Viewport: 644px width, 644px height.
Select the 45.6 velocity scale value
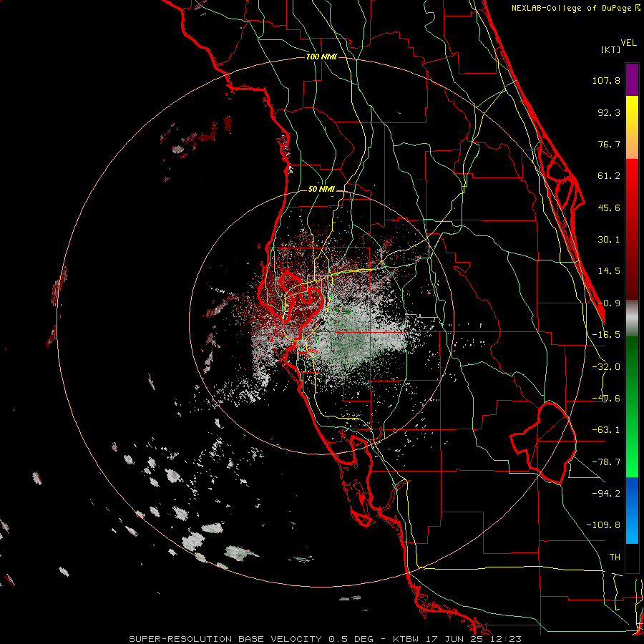pos(609,208)
